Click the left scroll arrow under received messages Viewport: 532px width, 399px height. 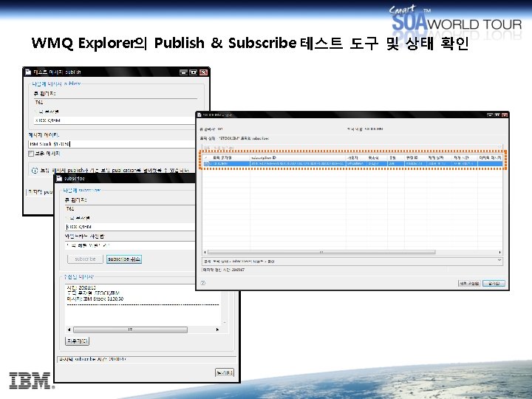click(x=69, y=330)
